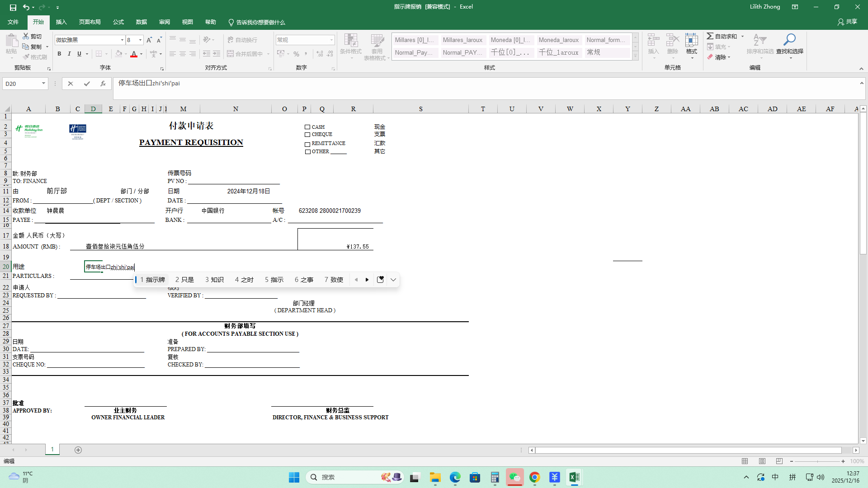Screen dimensions: 868x488
Task: Click the Increase Font Size icon
Action: coord(149,40)
